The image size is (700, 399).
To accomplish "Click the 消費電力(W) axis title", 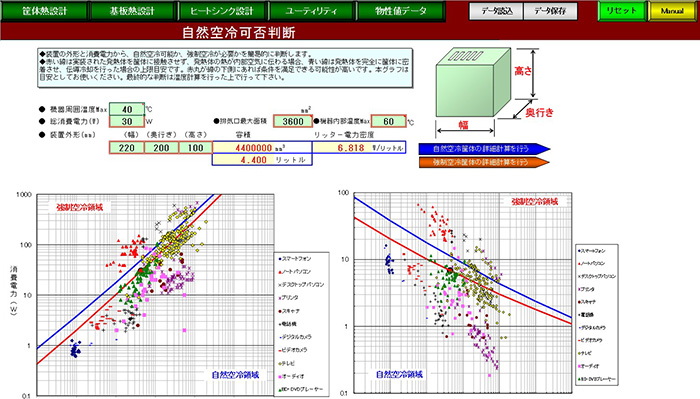I will [13, 291].
